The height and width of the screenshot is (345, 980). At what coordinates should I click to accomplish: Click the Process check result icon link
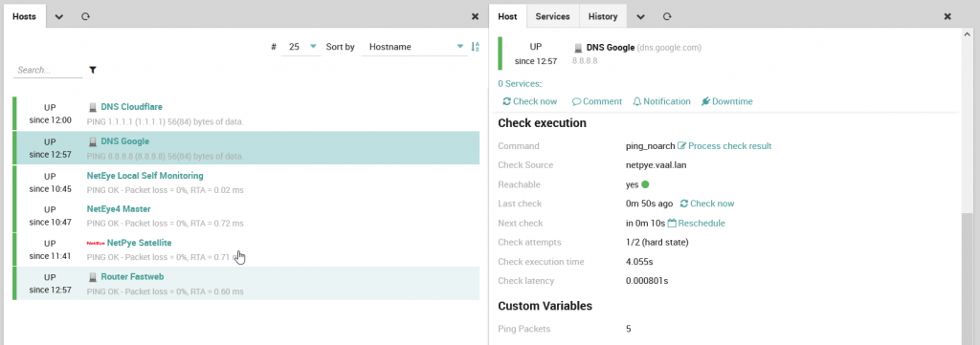point(725,146)
